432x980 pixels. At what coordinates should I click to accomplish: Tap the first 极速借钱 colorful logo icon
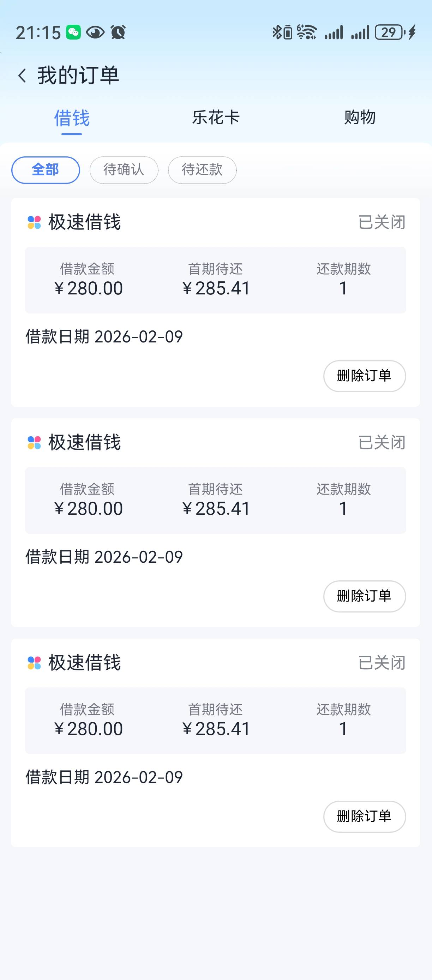[34, 222]
